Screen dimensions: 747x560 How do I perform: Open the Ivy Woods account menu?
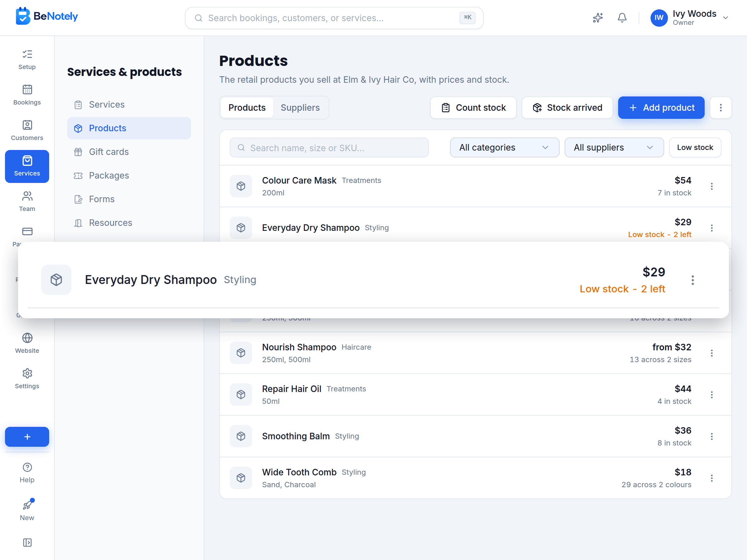click(x=690, y=17)
